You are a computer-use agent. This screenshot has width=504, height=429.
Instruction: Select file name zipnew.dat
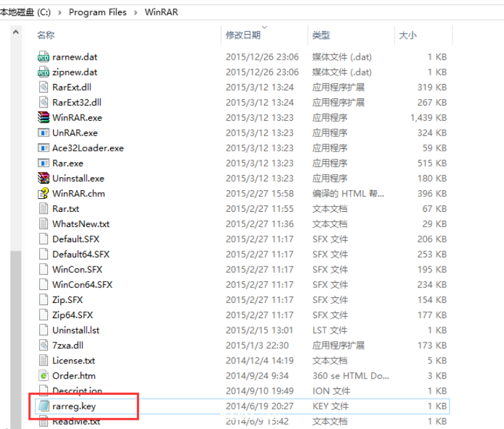[75, 72]
